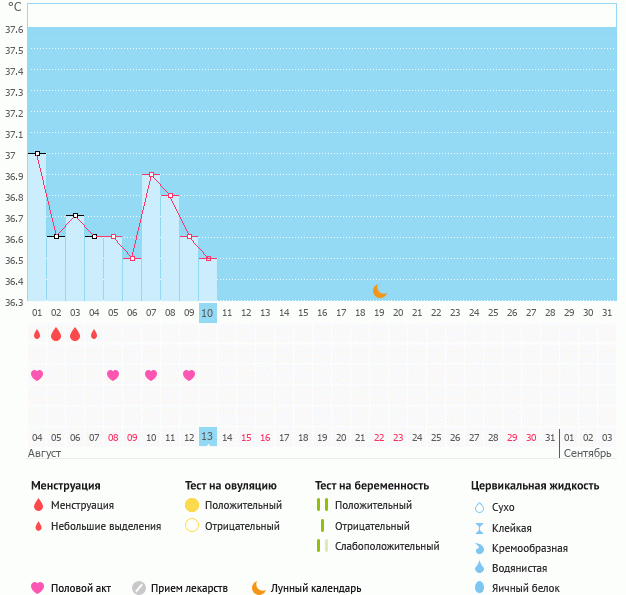Click the 'Клейкая' cervical fluid legend icon

pos(480,528)
